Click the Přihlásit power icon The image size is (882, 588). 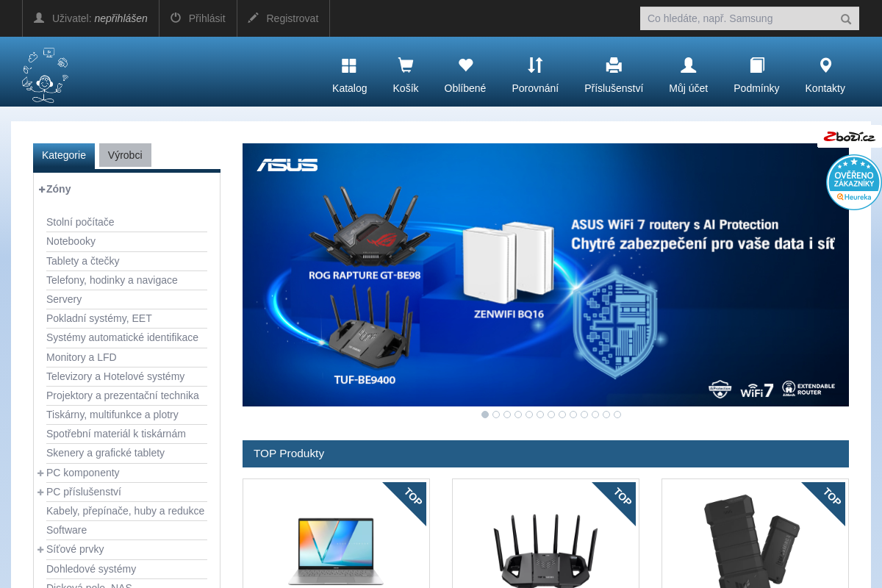click(176, 18)
